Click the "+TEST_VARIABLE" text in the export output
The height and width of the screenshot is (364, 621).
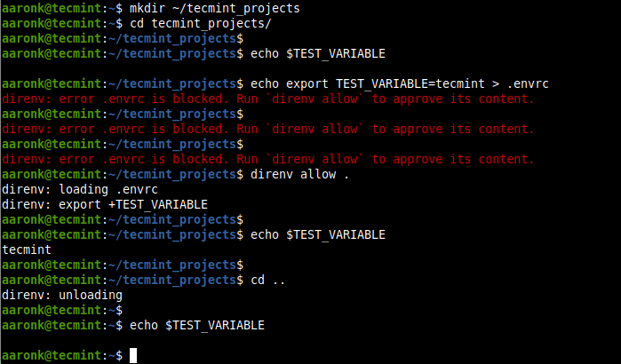click(x=159, y=204)
